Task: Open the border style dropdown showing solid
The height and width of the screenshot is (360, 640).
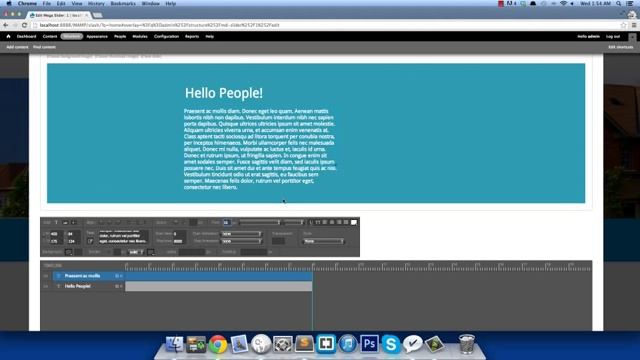Action: coord(135,252)
